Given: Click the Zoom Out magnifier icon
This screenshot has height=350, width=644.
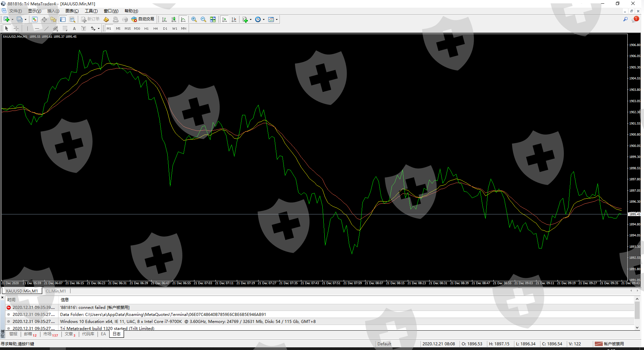Looking at the screenshot, I should pos(203,19).
